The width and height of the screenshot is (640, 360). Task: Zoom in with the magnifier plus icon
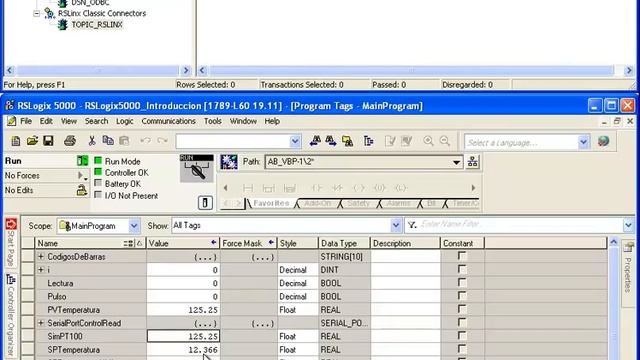[x=428, y=141]
